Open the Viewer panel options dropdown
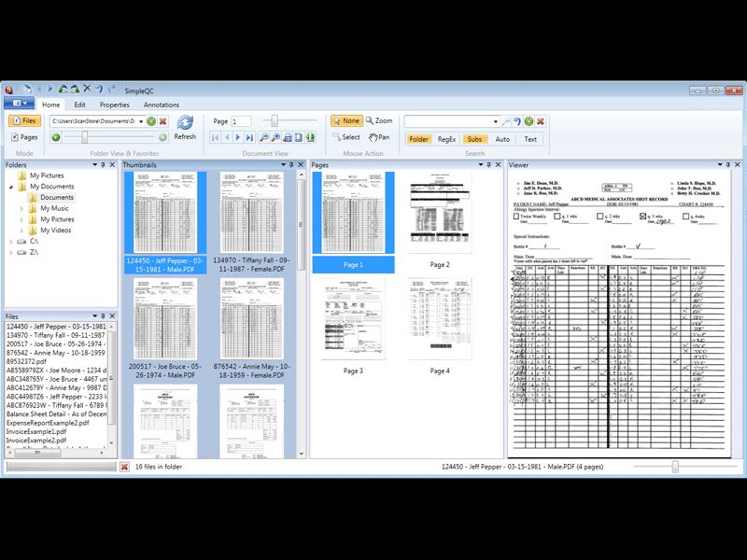 (x=720, y=165)
